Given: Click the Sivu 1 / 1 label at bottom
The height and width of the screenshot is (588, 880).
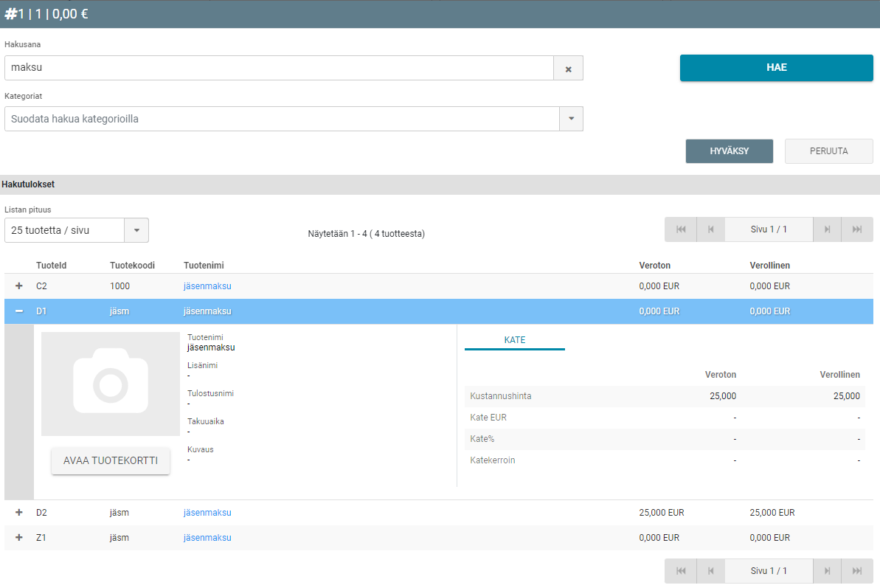Looking at the screenshot, I should pos(769,570).
